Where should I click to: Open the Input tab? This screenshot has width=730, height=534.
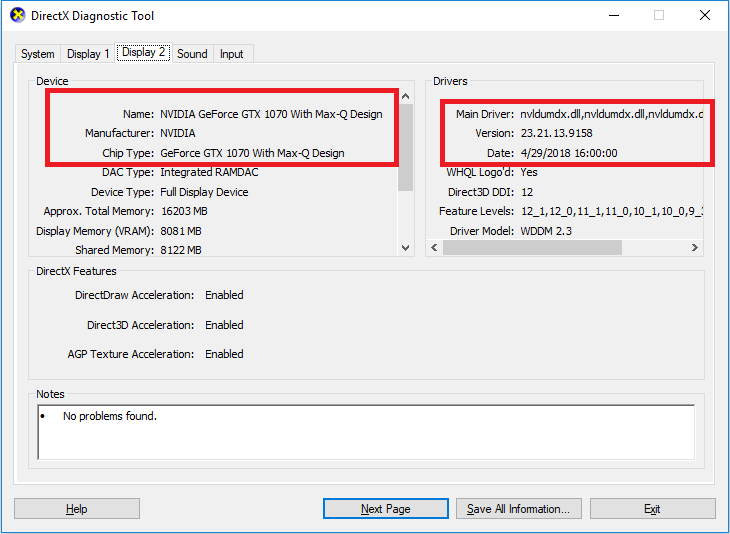point(232,54)
